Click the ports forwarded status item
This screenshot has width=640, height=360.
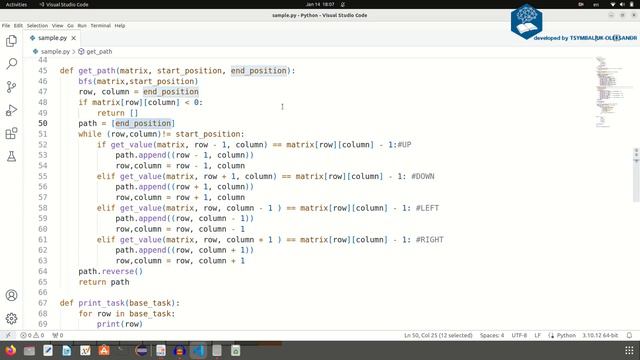coord(58,335)
